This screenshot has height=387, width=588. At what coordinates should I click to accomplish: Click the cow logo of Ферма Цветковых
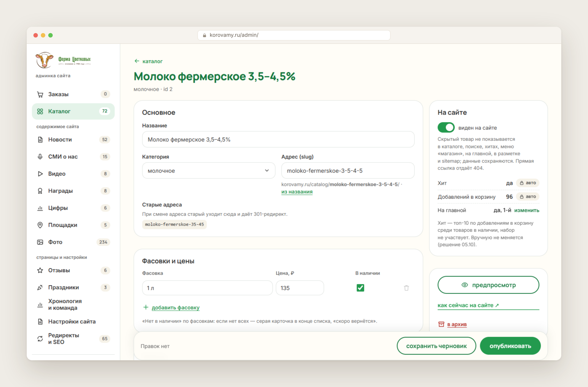point(45,60)
